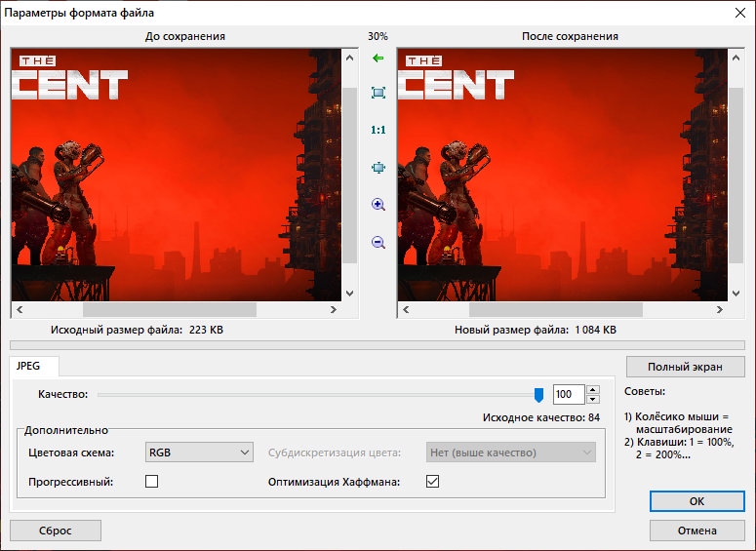Click left arrow of the До сохранения horizontal scrollbar
Image resolution: width=756 pixels, height=551 pixels.
pyautogui.click(x=20, y=309)
